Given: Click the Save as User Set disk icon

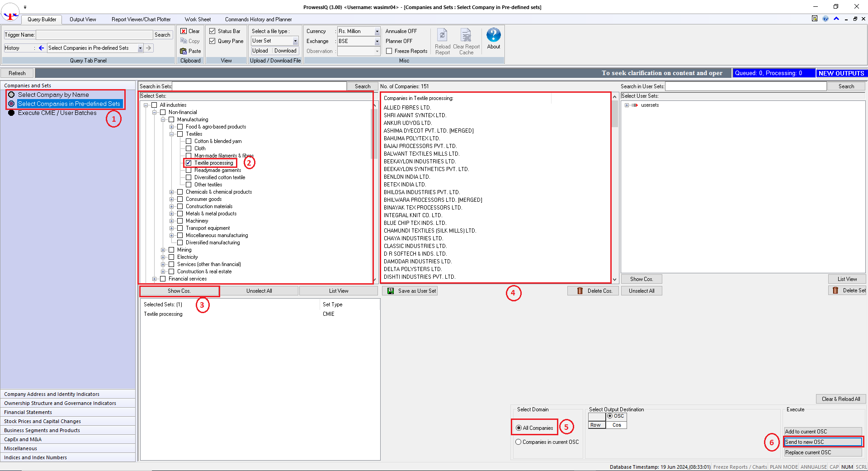Looking at the screenshot, I should click(x=391, y=291).
